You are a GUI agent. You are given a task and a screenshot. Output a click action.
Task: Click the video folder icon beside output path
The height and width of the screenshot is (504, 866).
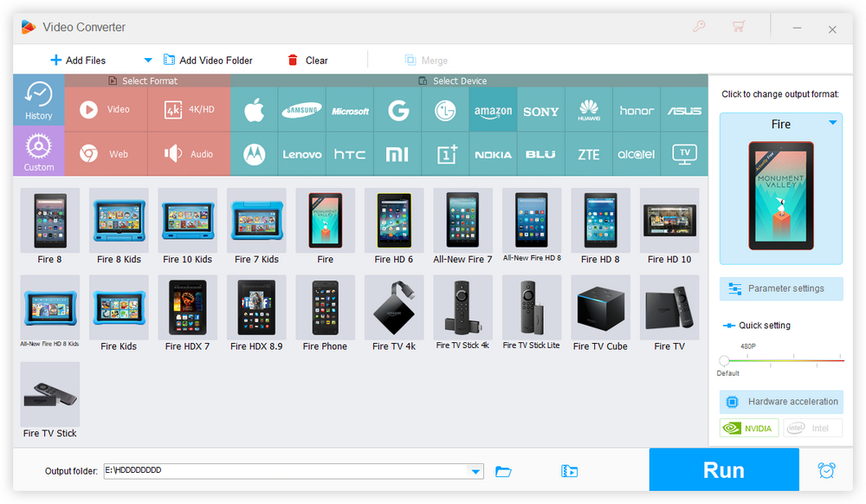(x=570, y=471)
